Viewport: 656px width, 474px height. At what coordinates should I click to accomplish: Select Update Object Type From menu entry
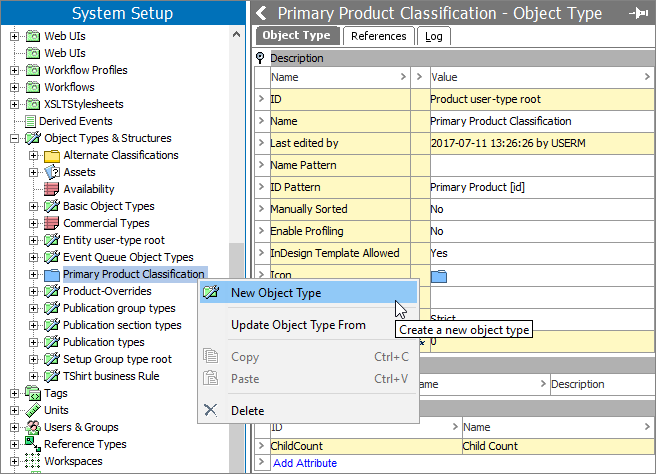(x=298, y=325)
